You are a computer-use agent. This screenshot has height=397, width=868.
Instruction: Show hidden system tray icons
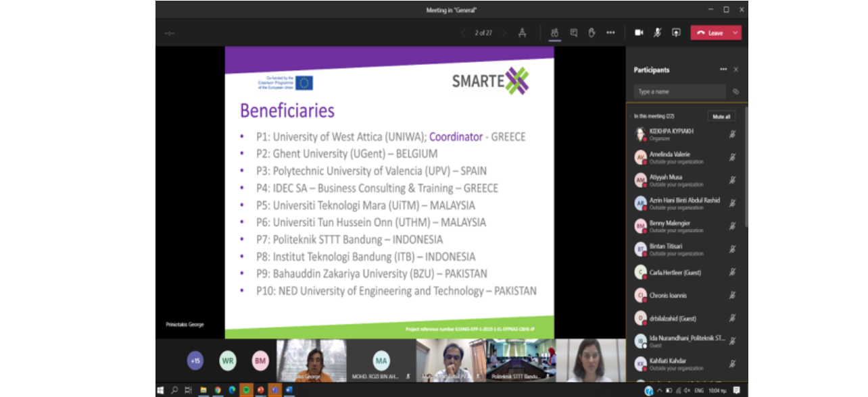660,390
